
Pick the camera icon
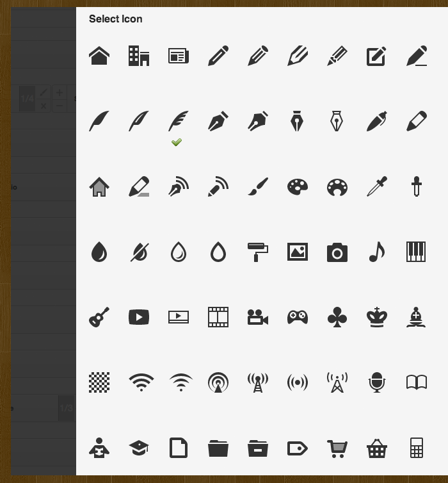click(337, 252)
